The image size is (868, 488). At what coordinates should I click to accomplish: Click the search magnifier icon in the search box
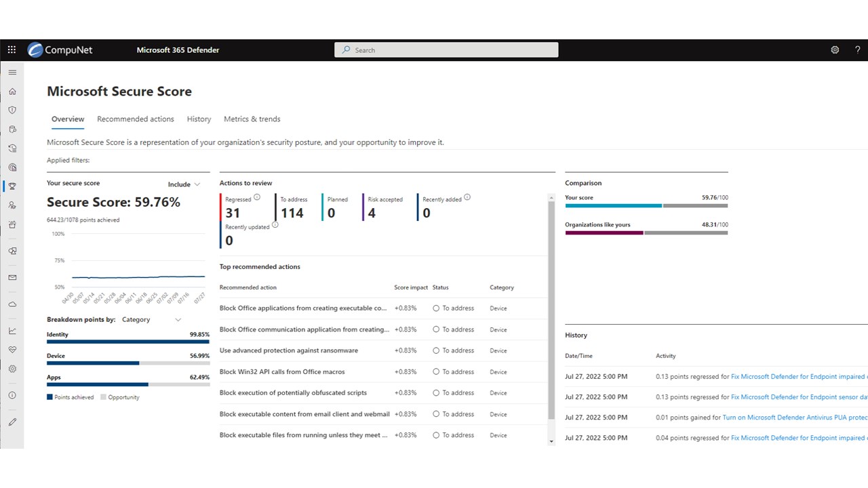click(347, 50)
